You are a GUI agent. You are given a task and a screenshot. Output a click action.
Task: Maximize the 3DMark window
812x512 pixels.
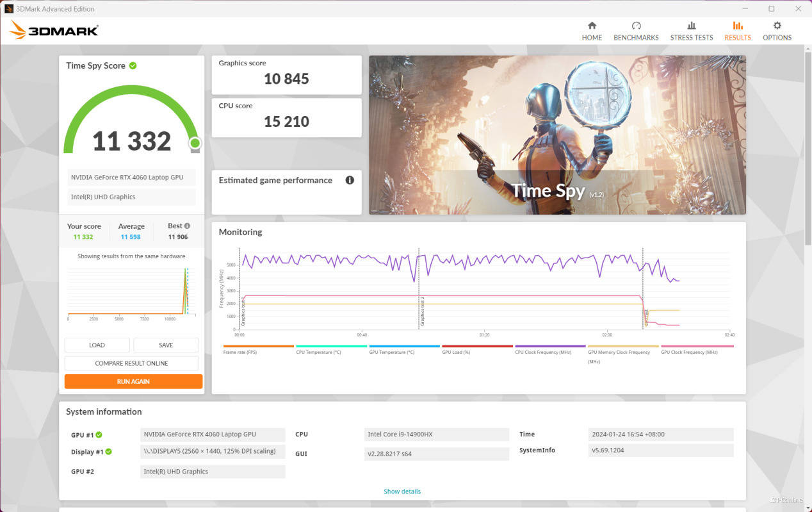pyautogui.click(x=771, y=8)
